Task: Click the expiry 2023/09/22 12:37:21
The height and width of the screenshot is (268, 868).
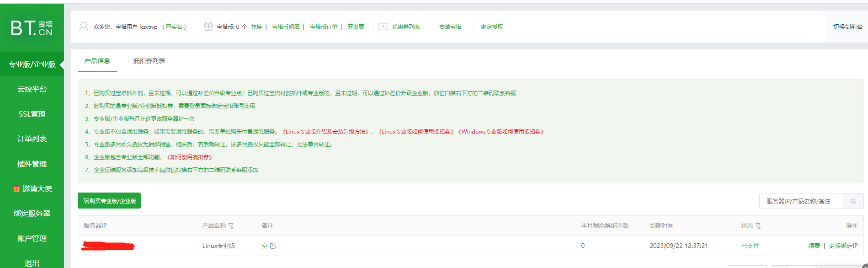Action: [x=679, y=246]
